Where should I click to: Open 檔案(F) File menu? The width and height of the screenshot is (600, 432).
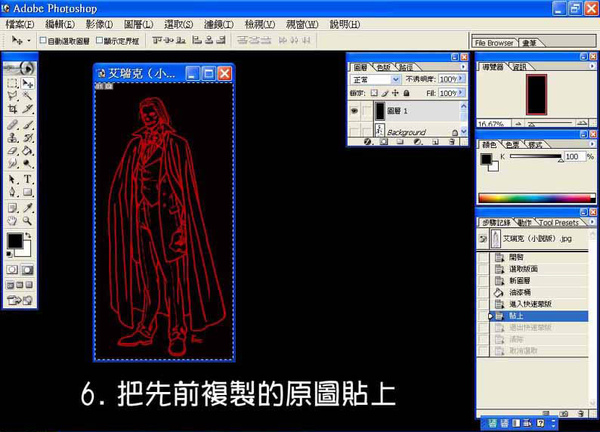(x=20, y=24)
